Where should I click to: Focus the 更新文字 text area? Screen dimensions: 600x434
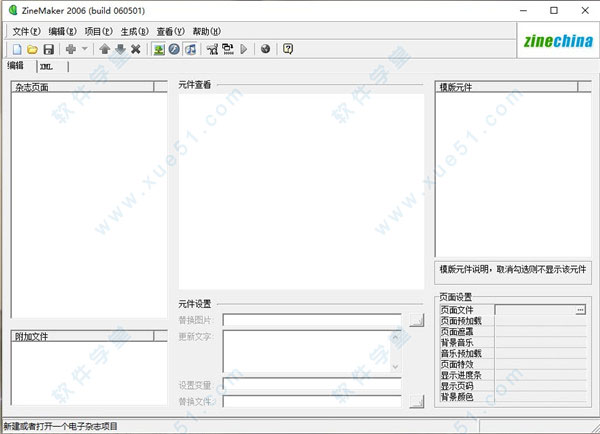click(x=307, y=352)
